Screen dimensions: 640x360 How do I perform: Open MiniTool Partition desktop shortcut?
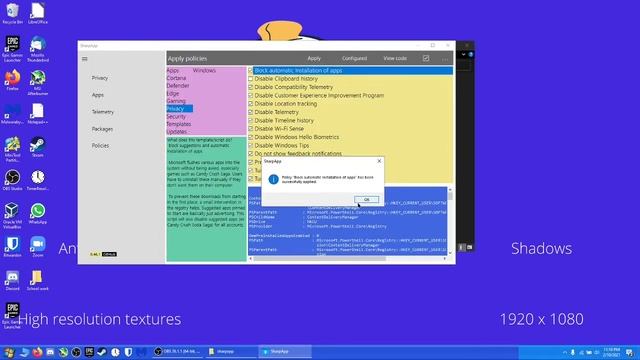pos(12,149)
